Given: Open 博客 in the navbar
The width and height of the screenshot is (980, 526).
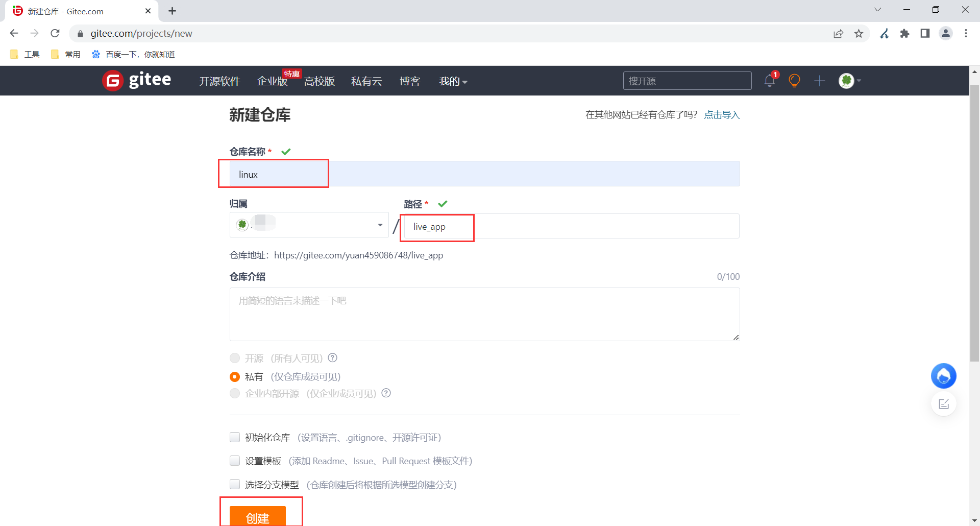Looking at the screenshot, I should pyautogui.click(x=410, y=81).
